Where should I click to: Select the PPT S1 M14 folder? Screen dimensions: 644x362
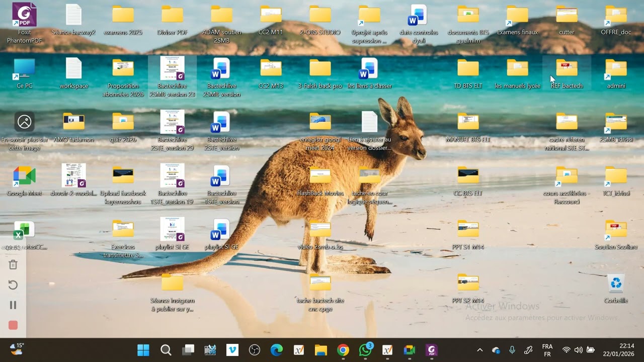[x=468, y=234]
